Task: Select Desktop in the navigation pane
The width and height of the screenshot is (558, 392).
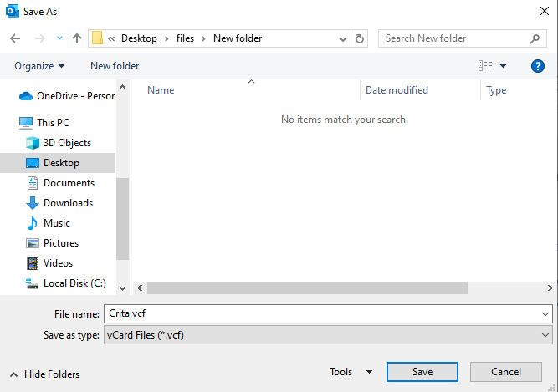Action: point(58,163)
